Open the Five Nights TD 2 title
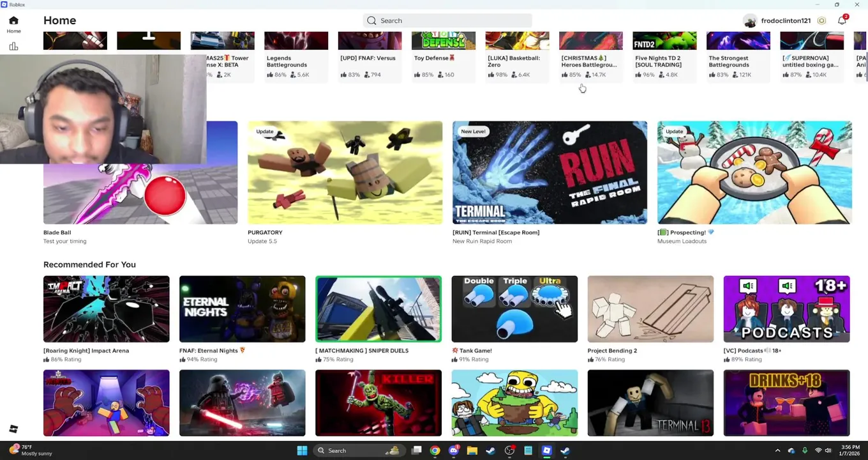The image size is (868, 460). (x=658, y=61)
